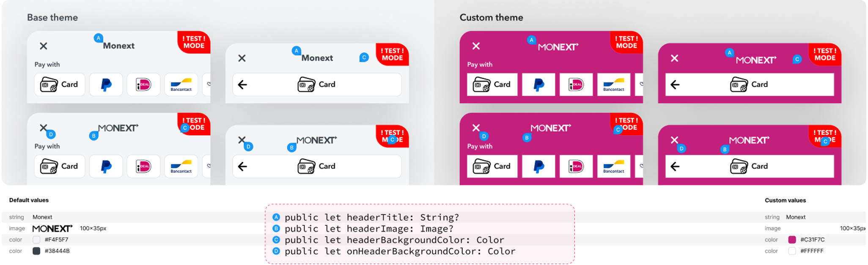
Task: Click the Base theme text-title sheet's 'Monext' header title
Action: (x=119, y=46)
